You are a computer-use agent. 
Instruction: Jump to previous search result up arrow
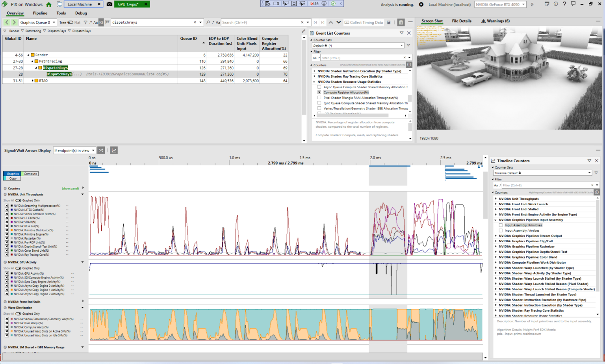331,22
